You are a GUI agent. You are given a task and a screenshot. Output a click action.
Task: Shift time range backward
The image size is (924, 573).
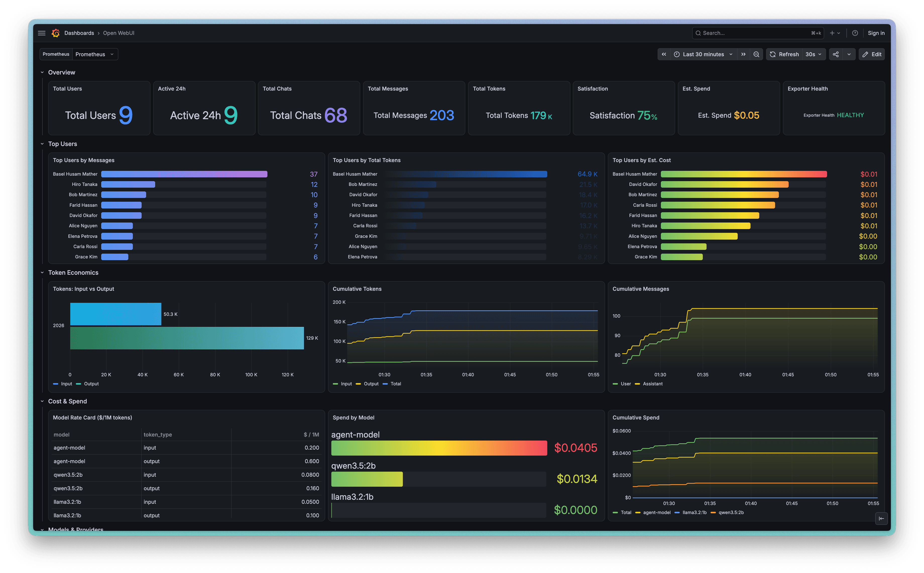[664, 54]
